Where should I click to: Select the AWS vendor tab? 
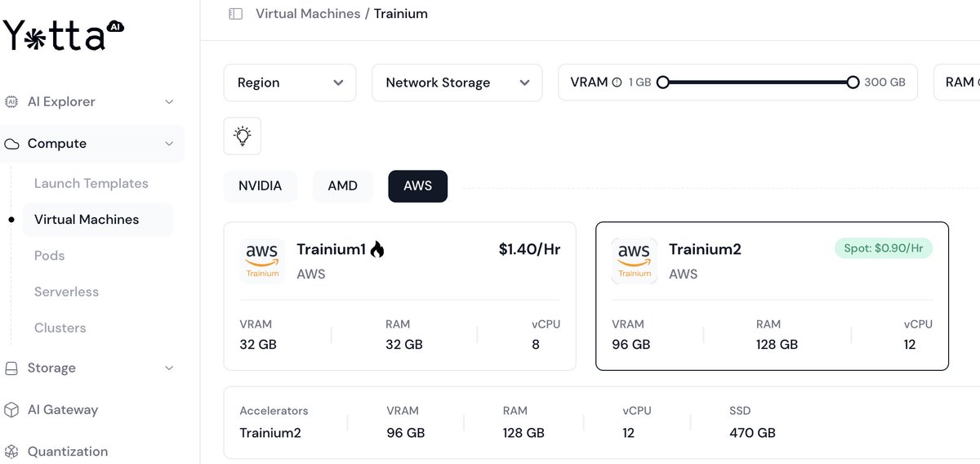[x=417, y=186]
